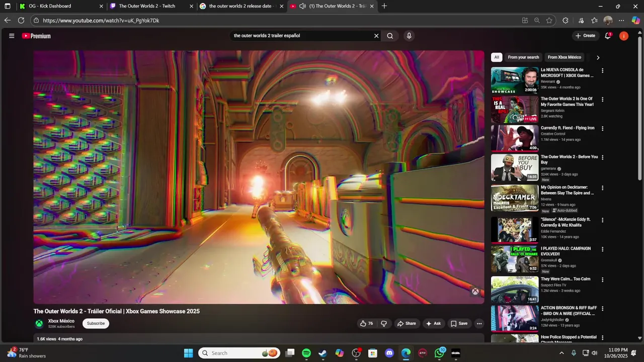The height and width of the screenshot is (362, 644).
Task: Open options for 'Flying Iron' video
Action: (x=602, y=129)
